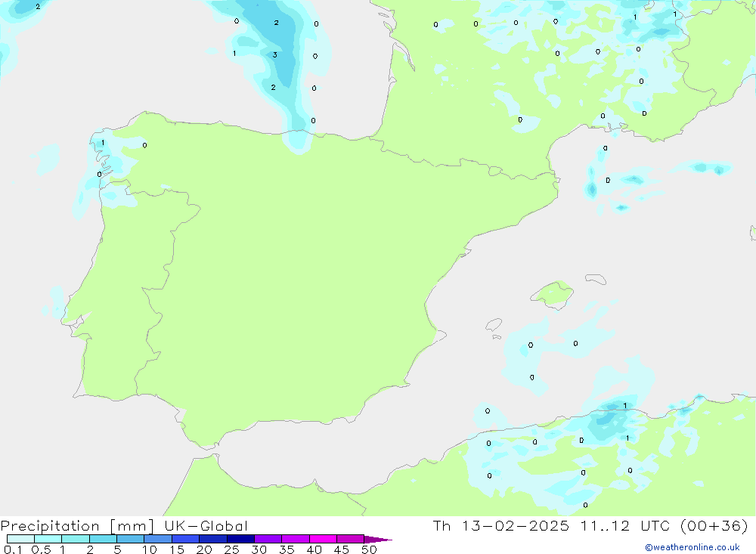
Task: Click the '0.1' legend scale label
Action: [13, 549]
